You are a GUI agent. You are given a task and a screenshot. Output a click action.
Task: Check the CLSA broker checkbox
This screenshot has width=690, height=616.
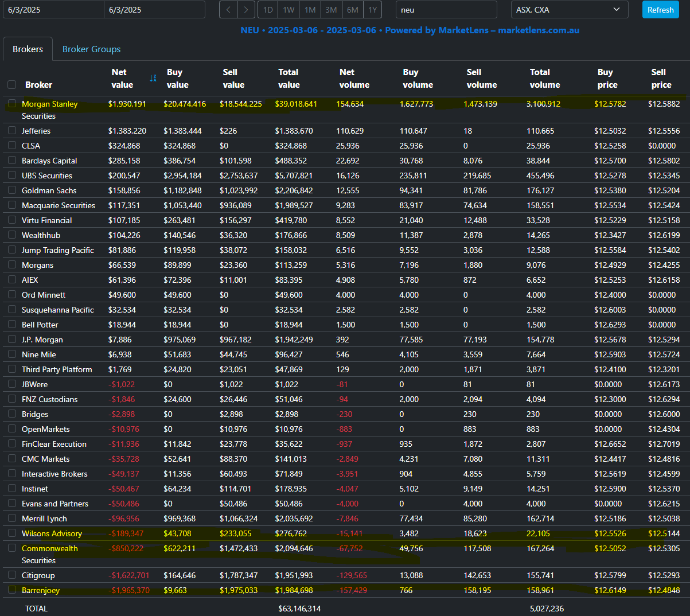coord(12,146)
